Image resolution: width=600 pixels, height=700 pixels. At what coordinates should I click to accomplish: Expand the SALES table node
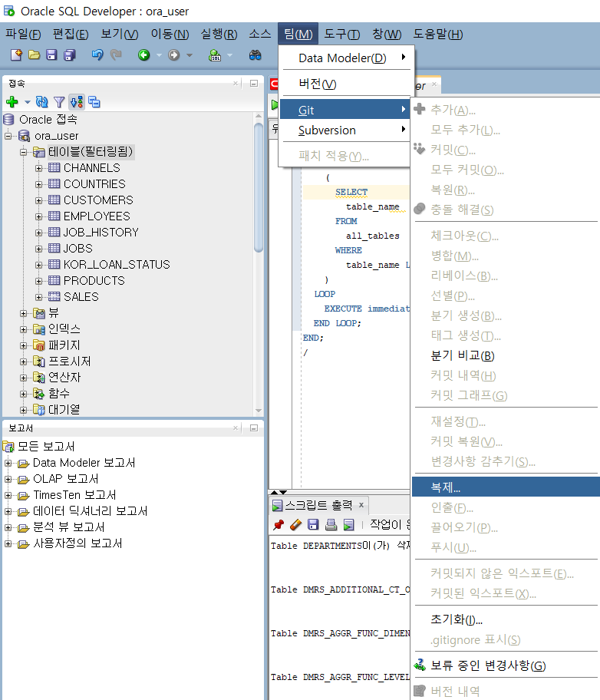pos(39,297)
